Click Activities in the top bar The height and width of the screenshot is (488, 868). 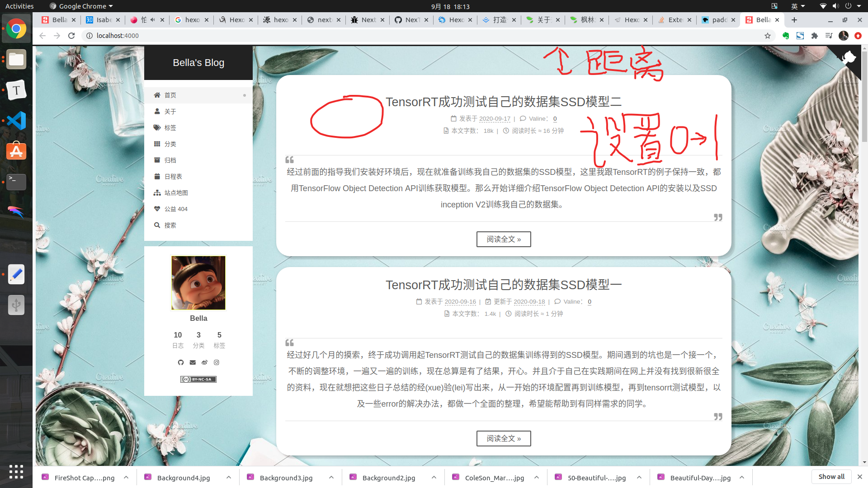tap(19, 6)
